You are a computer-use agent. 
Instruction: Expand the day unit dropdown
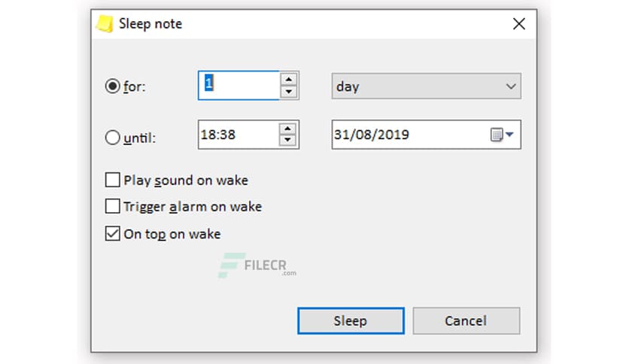426,86
